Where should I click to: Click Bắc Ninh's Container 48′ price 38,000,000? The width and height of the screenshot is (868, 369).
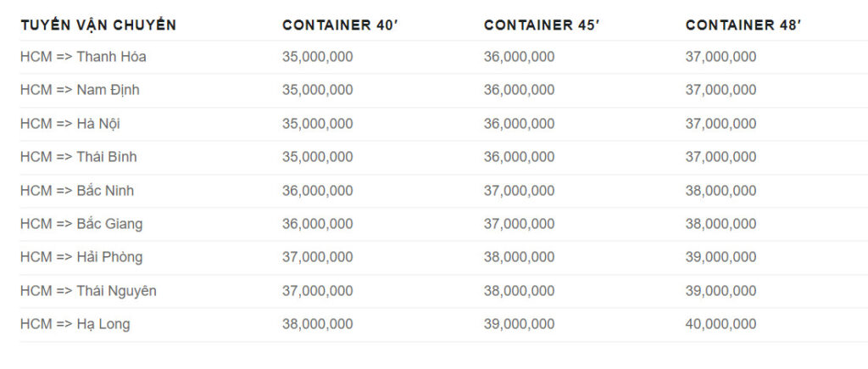click(x=721, y=191)
